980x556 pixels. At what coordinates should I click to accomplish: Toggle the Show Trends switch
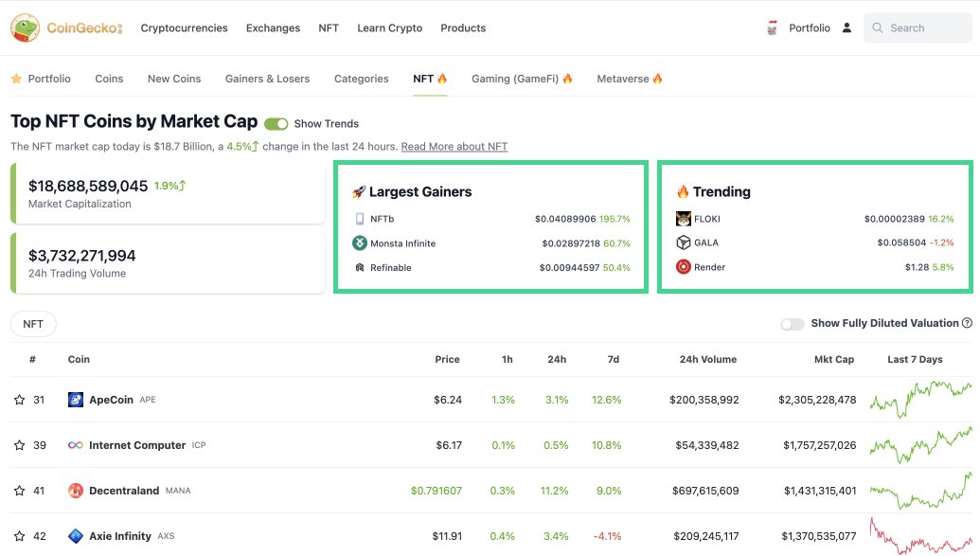[x=276, y=124]
